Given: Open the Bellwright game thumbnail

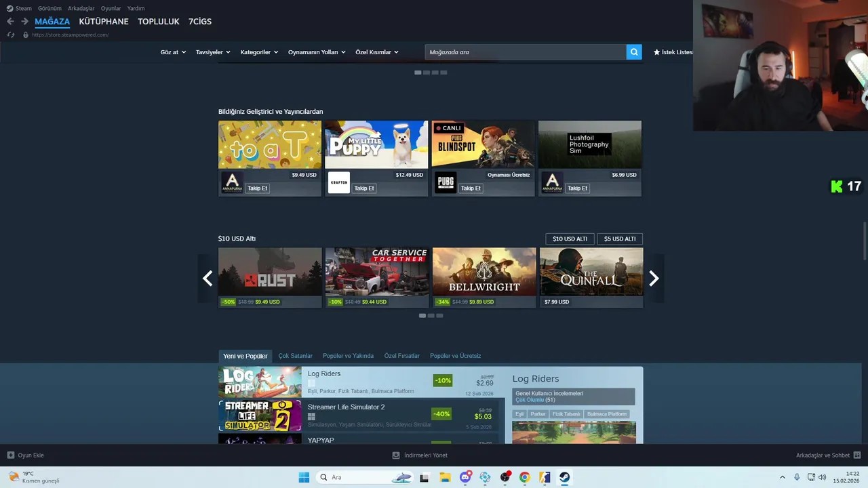Looking at the screenshot, I should pos(484,272).
